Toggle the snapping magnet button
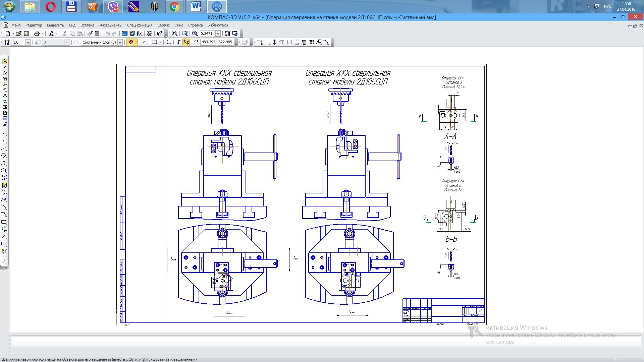Screen dimensions: 644x362 pos(131,42)
